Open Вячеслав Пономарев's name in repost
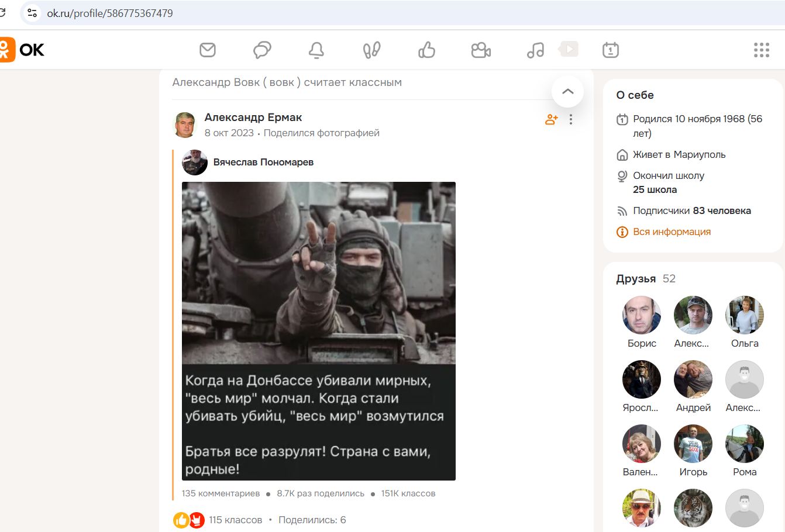Image resolution: width=785 pixels, height=532 pixels. pos(263,163)
